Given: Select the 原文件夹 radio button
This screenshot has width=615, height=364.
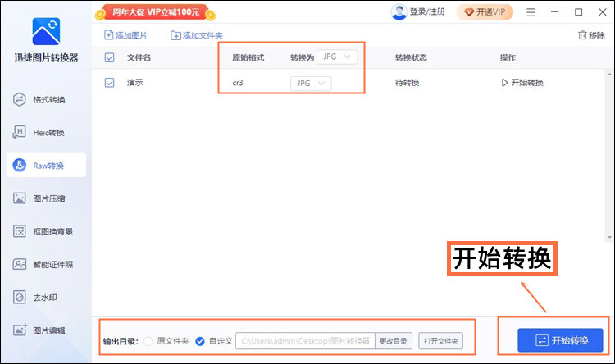Looking at the screenshot, I should (x=148, y=341).
